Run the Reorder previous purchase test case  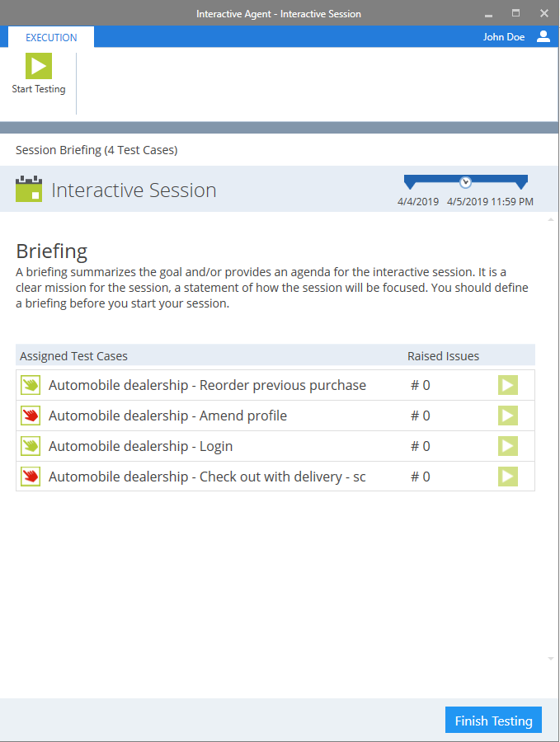click(x=507, y=385)
